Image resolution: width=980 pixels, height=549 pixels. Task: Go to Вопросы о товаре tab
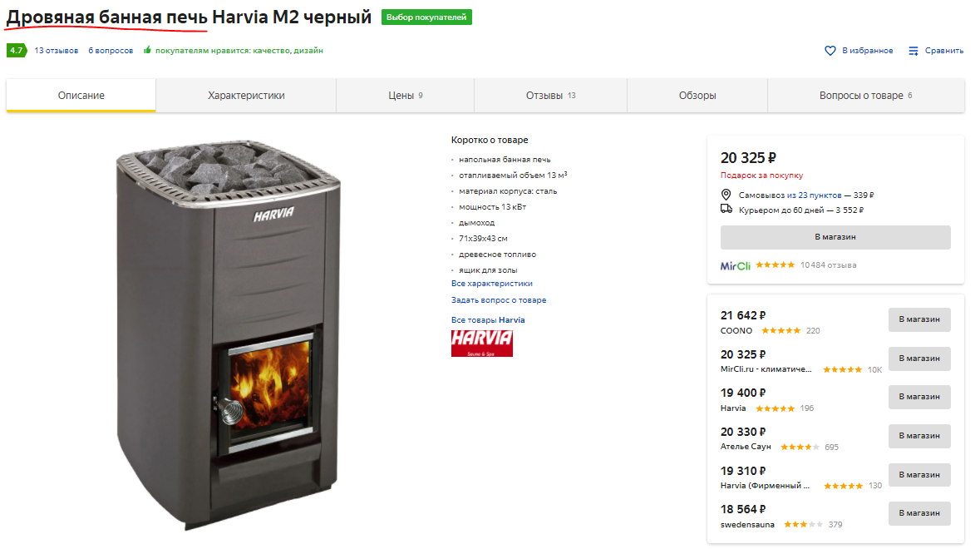click(x=865, y=96)
